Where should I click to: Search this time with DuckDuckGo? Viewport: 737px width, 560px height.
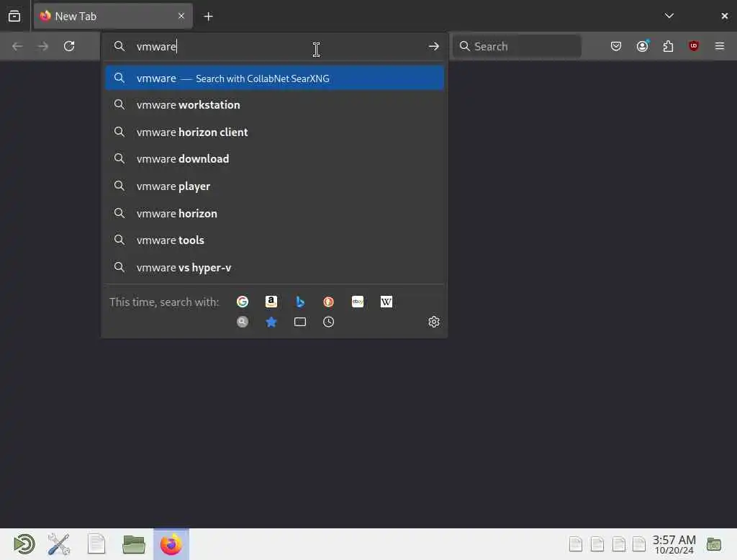point(328,302)
